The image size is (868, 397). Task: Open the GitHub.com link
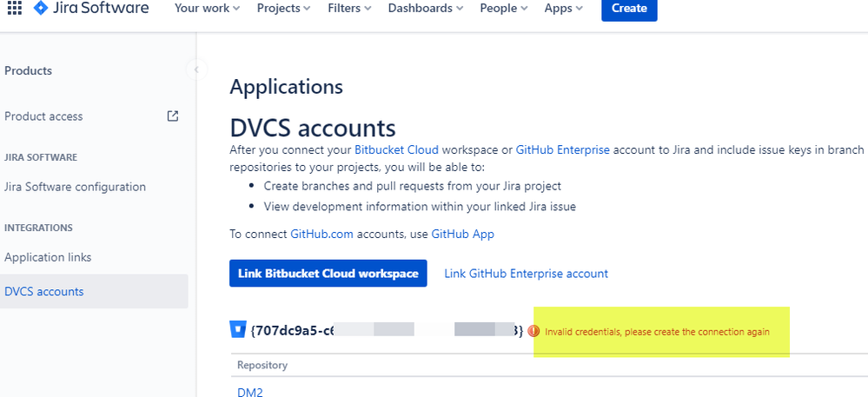coord(321,234)
